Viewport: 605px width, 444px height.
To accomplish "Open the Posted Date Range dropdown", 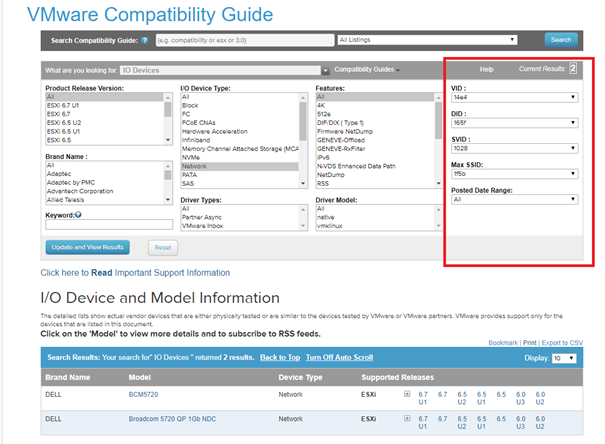I will point(514,199).
